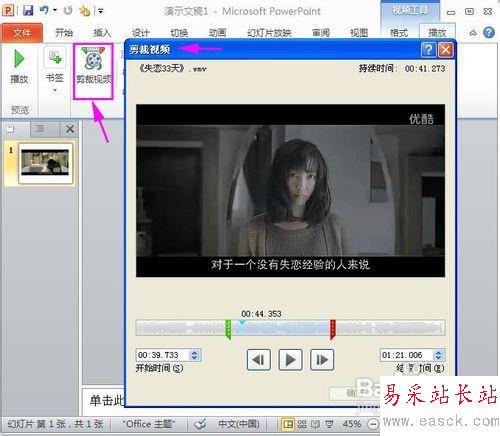Click the notes area starting with 单击此
The height and width of the screenshot is (436, 500).
[x=107, y=400]
